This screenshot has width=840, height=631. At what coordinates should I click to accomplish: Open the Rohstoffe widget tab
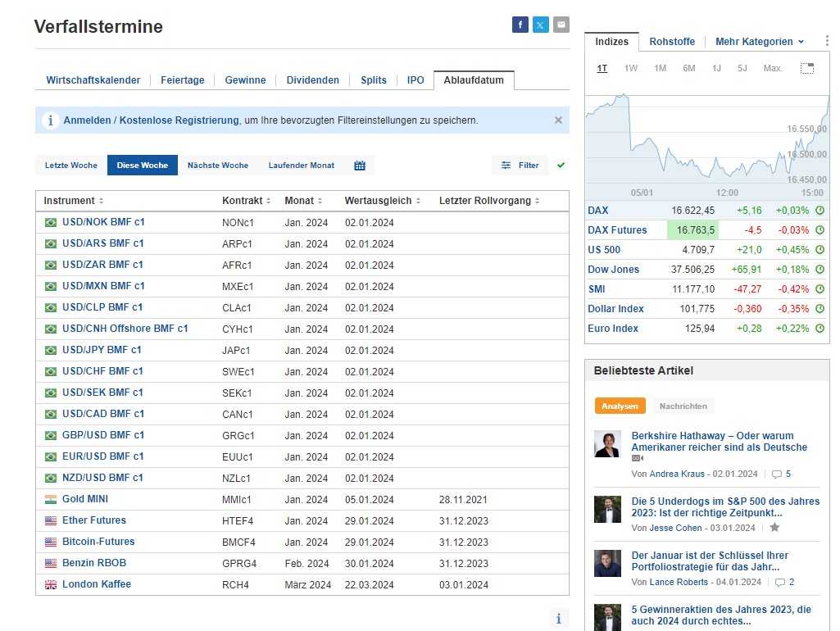coord(672,42)
